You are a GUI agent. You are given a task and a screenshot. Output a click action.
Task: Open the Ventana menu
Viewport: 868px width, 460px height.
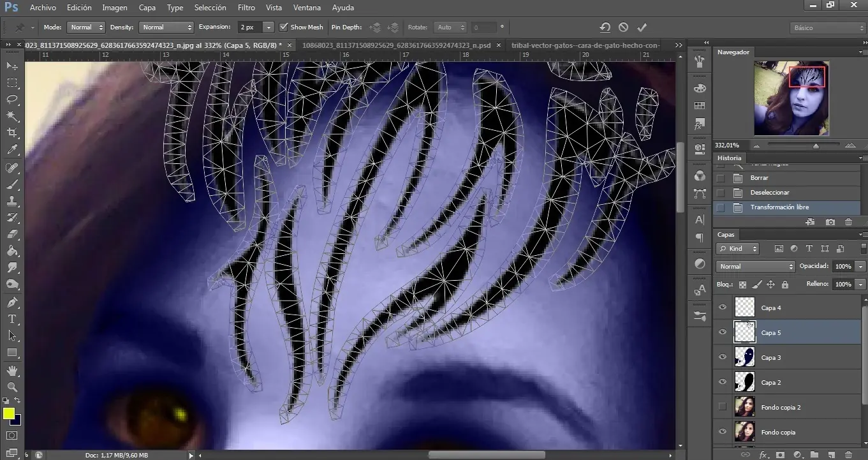(x=307, y=8)
